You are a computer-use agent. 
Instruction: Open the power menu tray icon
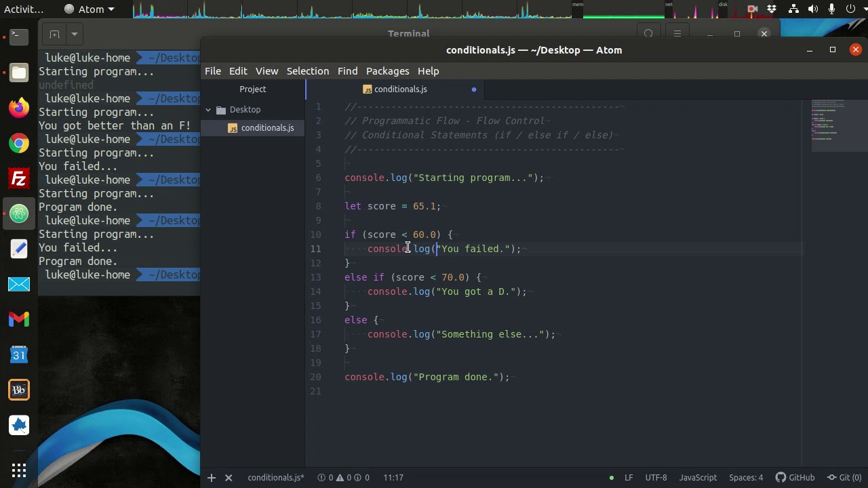click(x=851, y=9)
